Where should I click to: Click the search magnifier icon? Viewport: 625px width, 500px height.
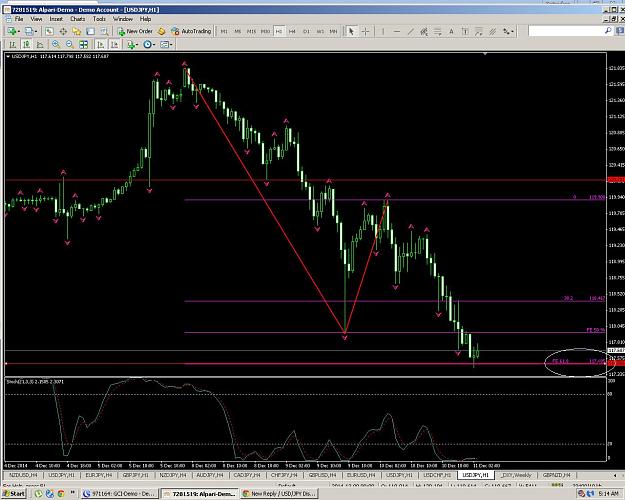pos(608,31)
